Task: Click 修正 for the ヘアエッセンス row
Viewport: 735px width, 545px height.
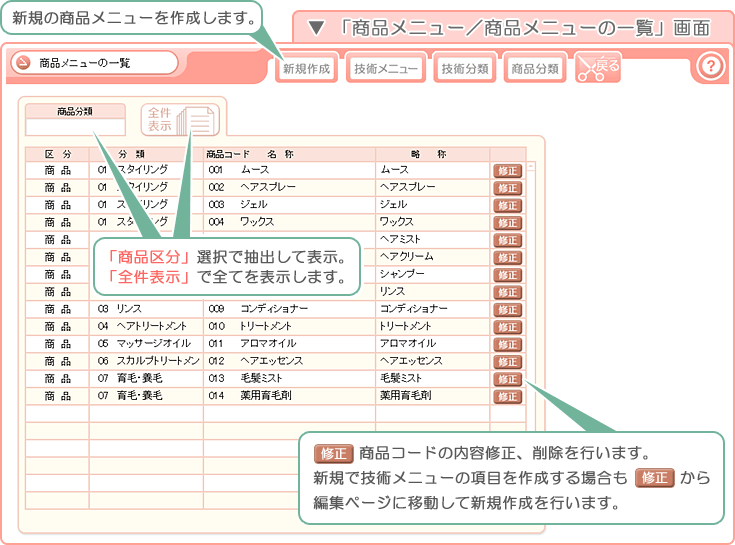Action: coord(507,362)
